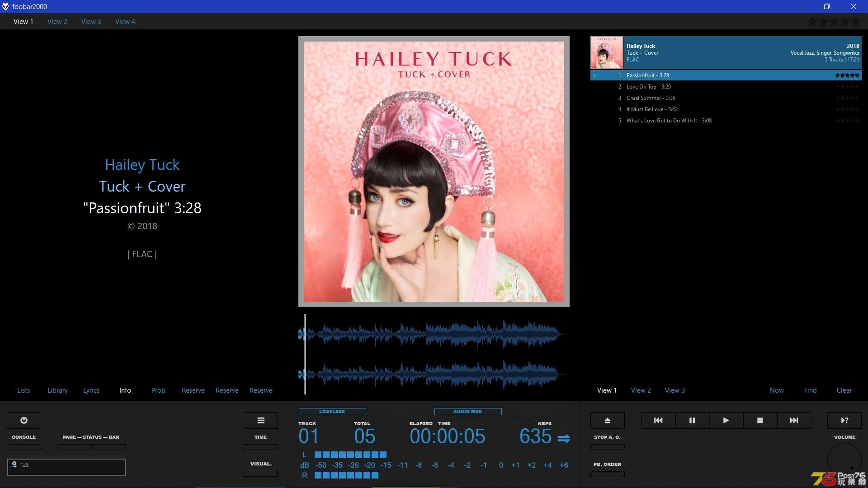This screenshot has width=868, height=488.
Task: Toggle the TIME indicator bar
Action: (261, 447)
